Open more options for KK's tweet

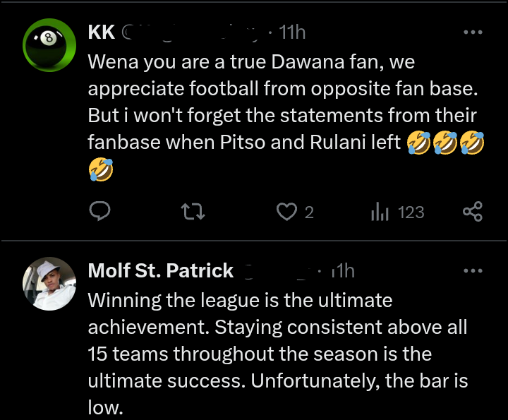click(472, 32)
